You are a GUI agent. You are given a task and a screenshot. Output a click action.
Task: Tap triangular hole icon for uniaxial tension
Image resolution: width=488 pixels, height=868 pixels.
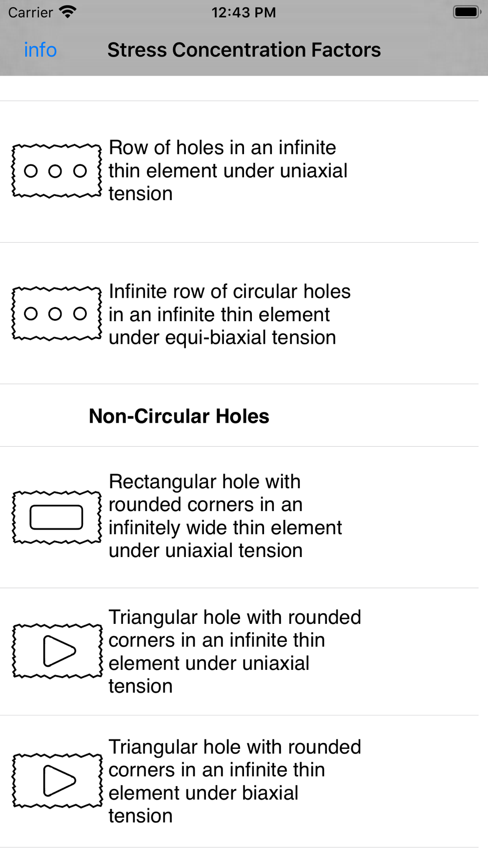click(x=58, y=651)
